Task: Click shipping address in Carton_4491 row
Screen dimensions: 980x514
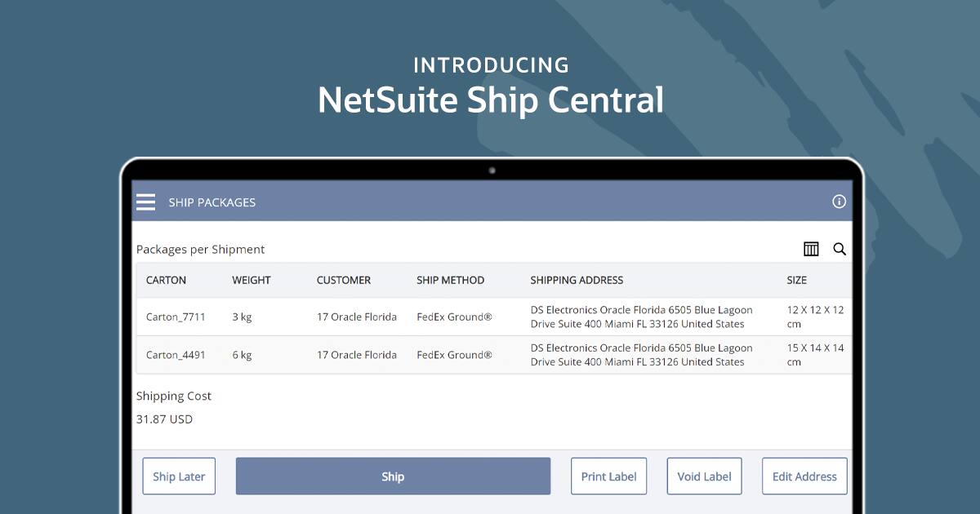Action: [x=642, y=355]
